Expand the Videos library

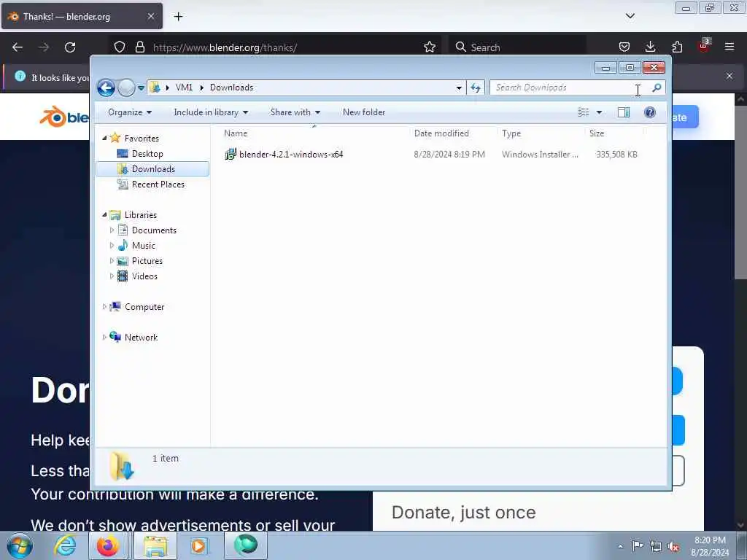click(112, 276)
